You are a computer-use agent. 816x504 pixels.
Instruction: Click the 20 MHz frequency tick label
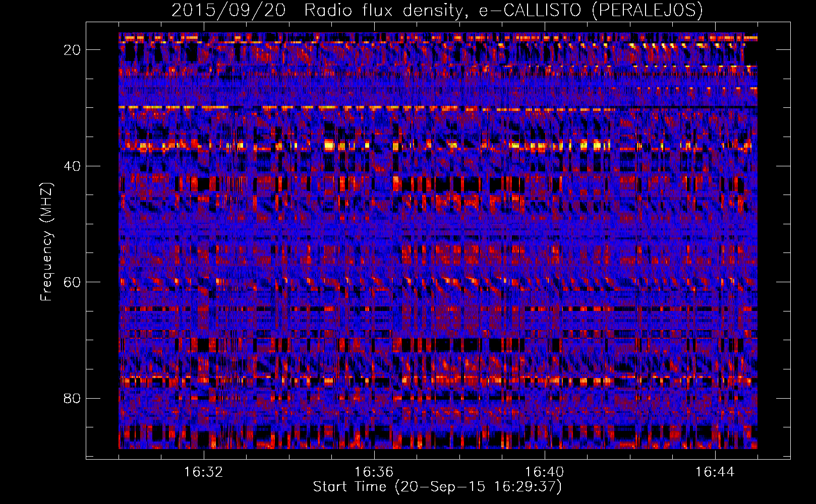(x=73, y=50)
